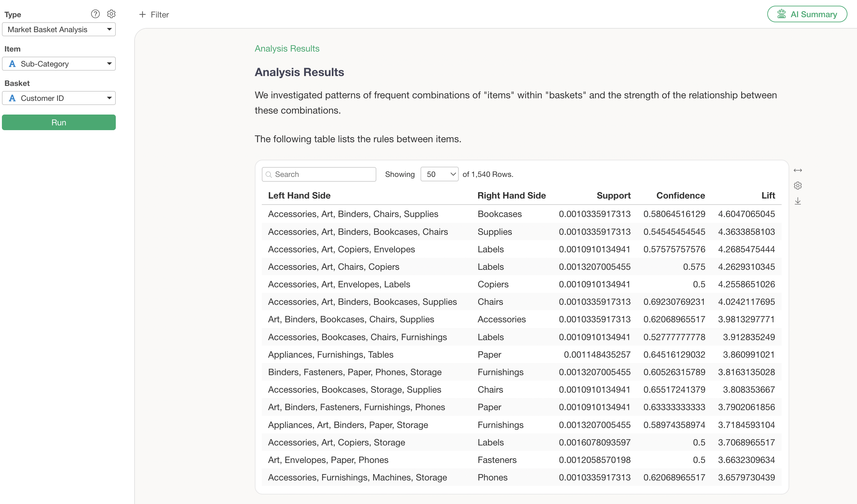The image size is (857, 504).
Task: Open table settings gear icon
Action: [798, 186]
